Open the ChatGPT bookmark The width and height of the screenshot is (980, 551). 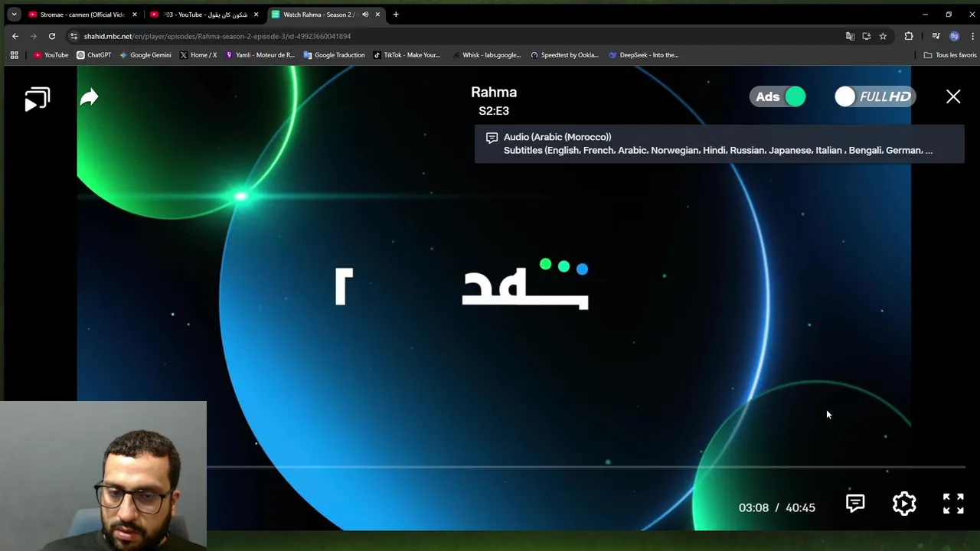[94, 55]
